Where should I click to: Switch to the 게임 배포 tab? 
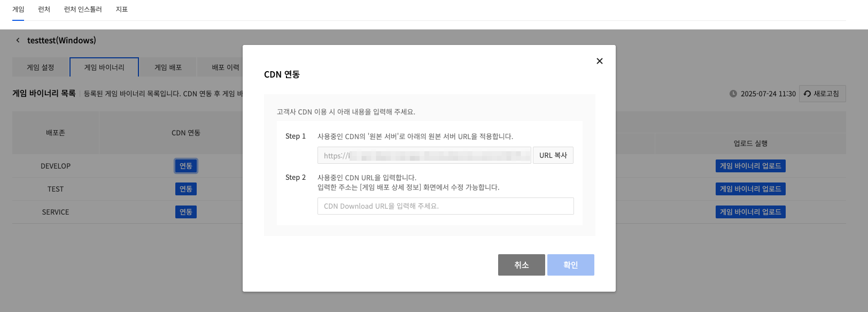(x=168, y=67)
